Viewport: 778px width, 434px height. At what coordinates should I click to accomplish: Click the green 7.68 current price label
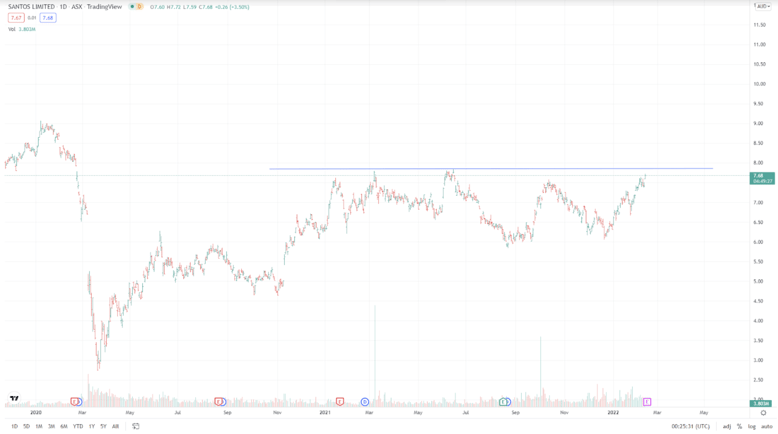point(762,179)
